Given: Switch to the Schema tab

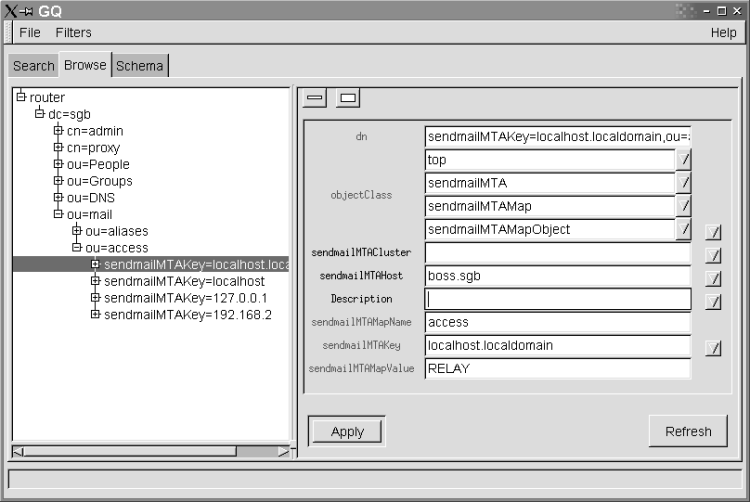Looking at the screenshot, I should [x=140, y=66].
